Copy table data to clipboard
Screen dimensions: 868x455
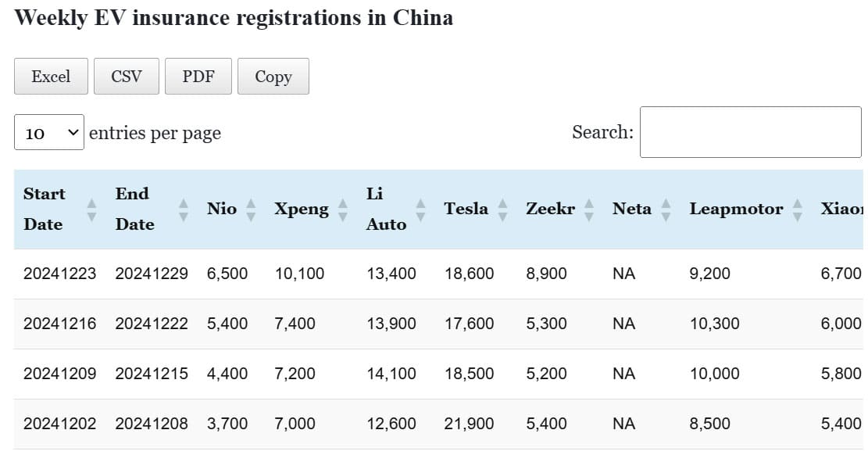273,77
